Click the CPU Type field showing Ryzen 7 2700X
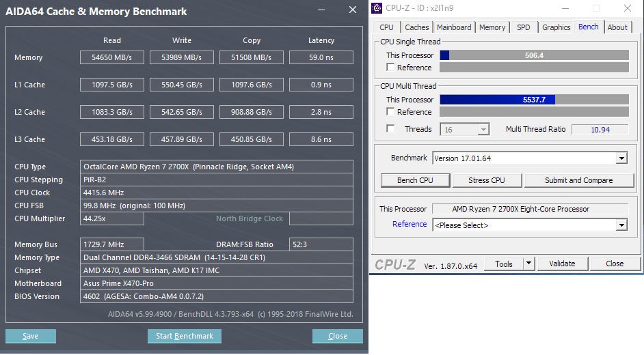Viewport: 644px width, 355px height. [217, 167]
